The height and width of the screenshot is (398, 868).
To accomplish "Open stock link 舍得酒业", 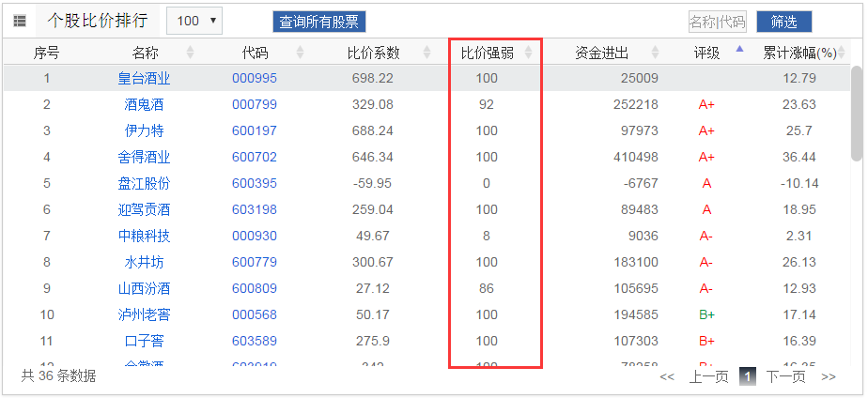I will point(144,157).
